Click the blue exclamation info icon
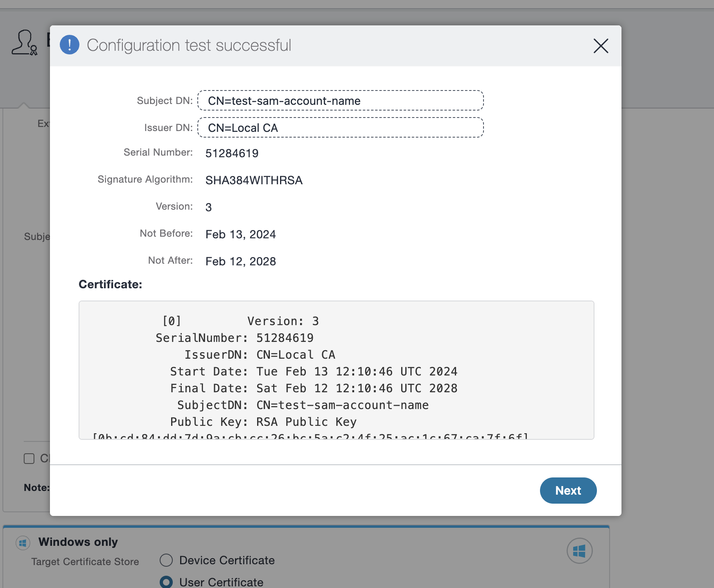 coord(70,45)
